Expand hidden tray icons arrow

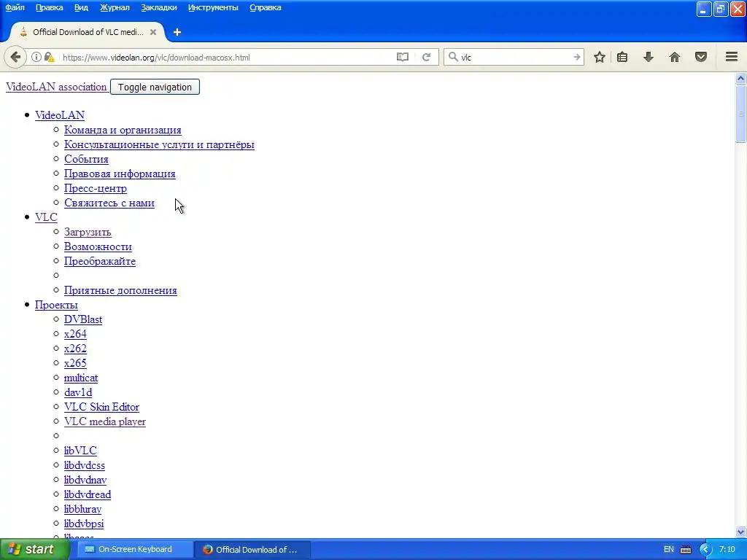click(x=705, y=550)
